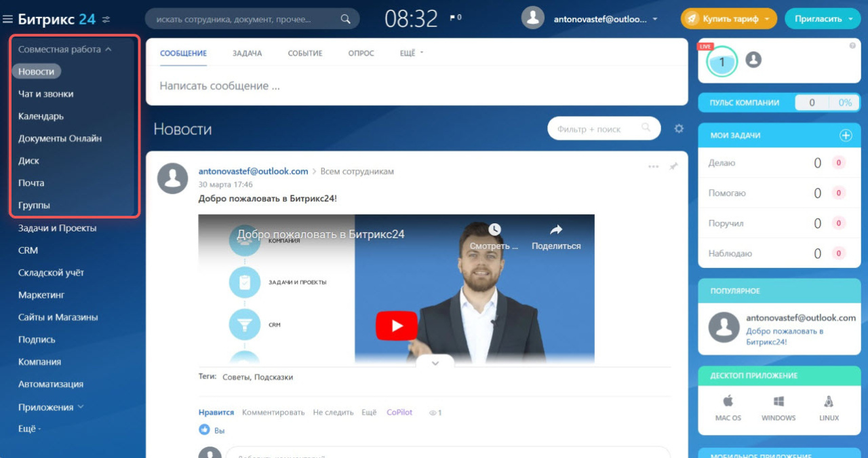
Task: Switch to the ЗАДАЧА tab
Action: tap(247, 53)
